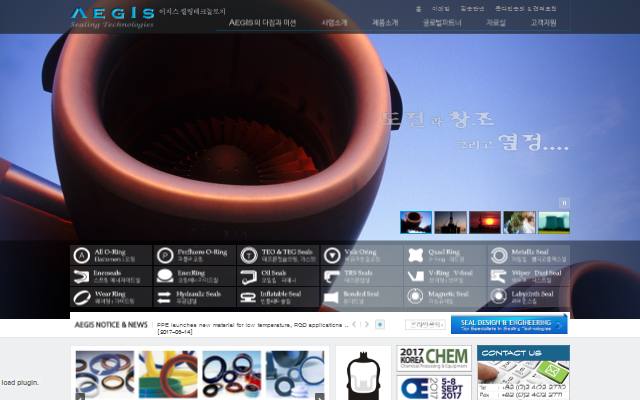
Task: Open the Contact Us panel
Action: pos(523,373)
